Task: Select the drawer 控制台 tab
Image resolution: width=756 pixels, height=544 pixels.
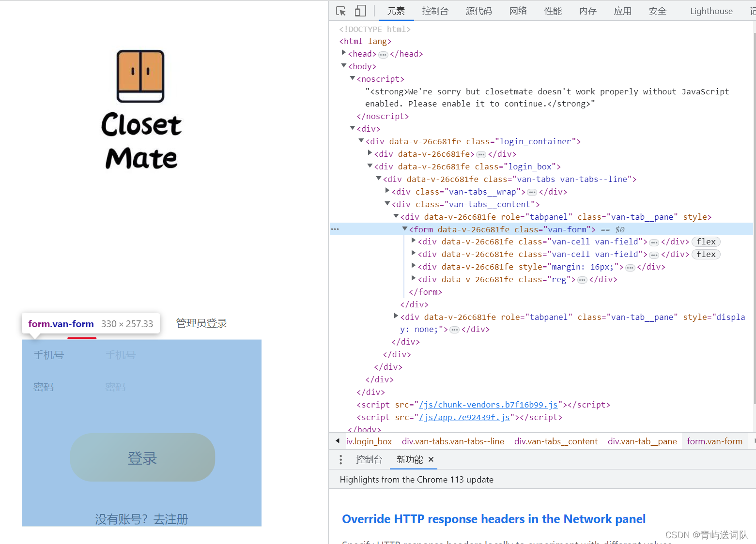Action: [369, 459]
